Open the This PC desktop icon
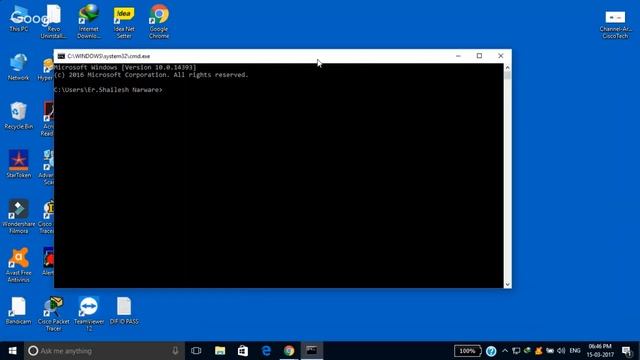The width and height of the screenshot is (640, 360). tap(19, 19)
